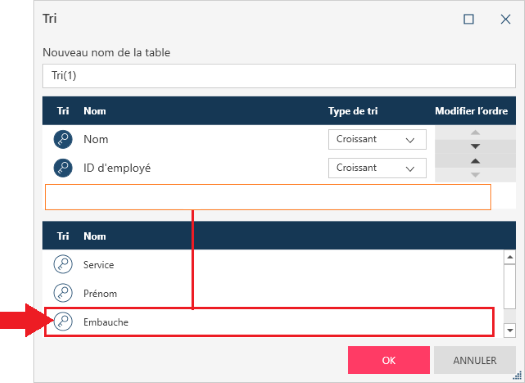Maximize the Tri dialog window
The height and width of the screenshot is (383, 525).
tap(468, 19)
